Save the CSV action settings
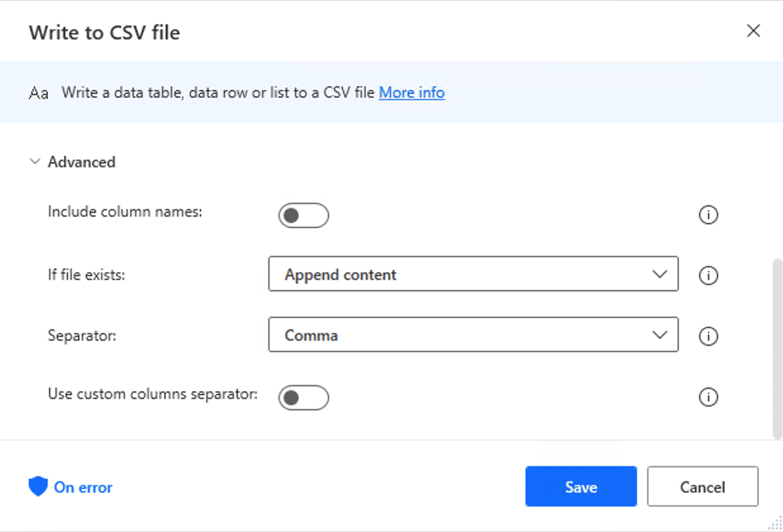This screenshot has height=532, width=783. click(581, 486)
